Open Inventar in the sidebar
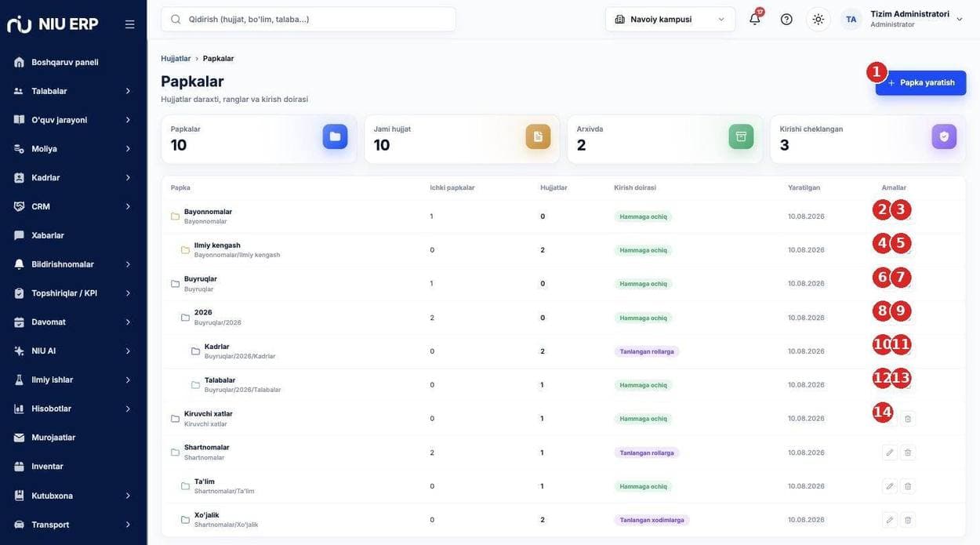980x545 pixels. (x=73, y=467)
